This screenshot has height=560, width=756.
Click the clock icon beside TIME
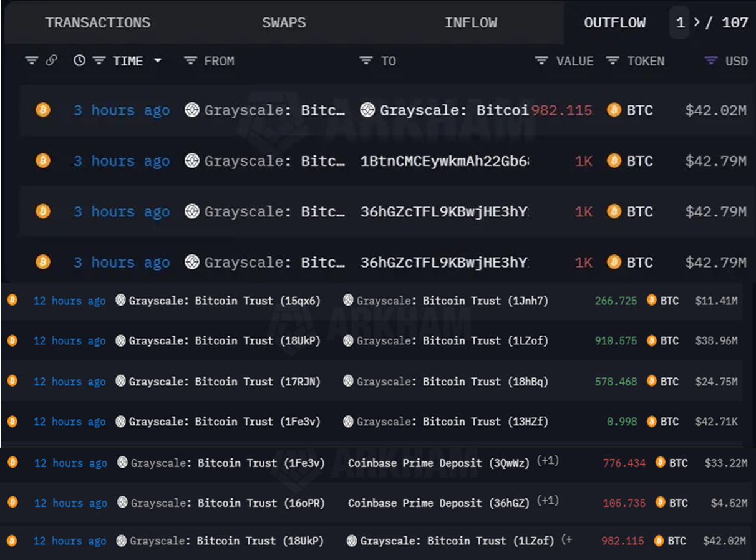click(79, 60)
